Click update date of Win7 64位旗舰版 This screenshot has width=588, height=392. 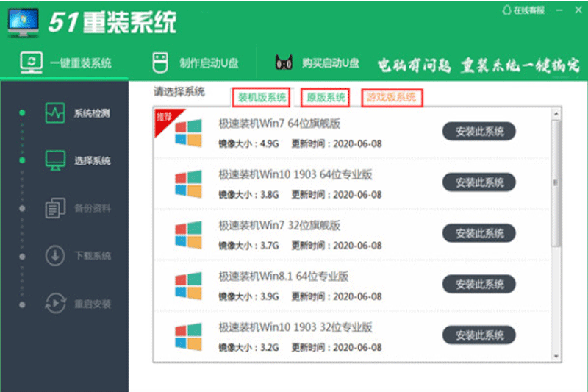click(337, 143)
